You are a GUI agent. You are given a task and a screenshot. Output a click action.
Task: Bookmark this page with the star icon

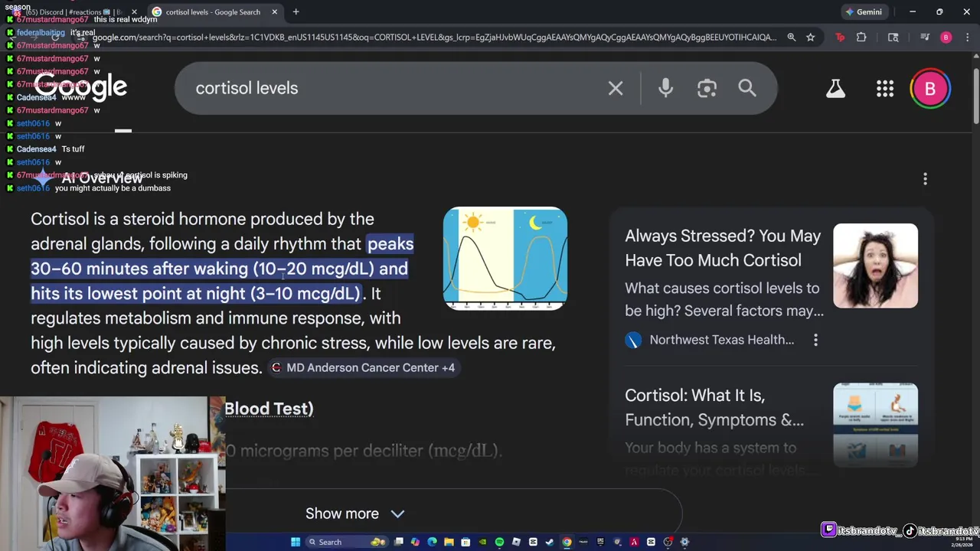[810, 37]
